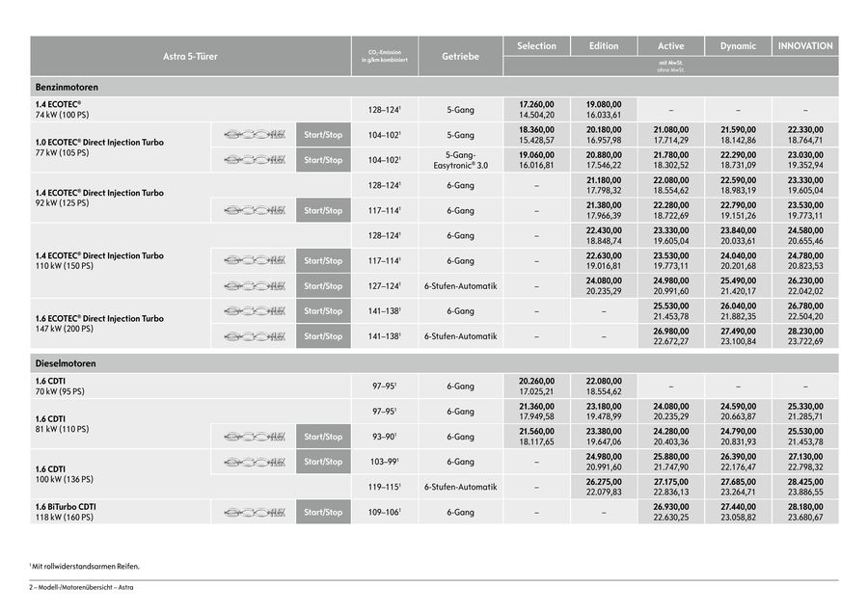868x613 pixels.
Task: Click the '5-Gang-Easytronic 3.0' gearbox cell
Action: click(x=461, y=160)
